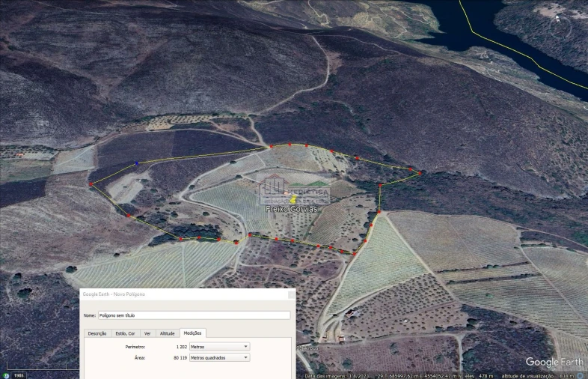This screenshot has height=379, width=588.
Task: Click the yellow Freixo Gorvias placemark pin
Action: (x=293, y=200)
